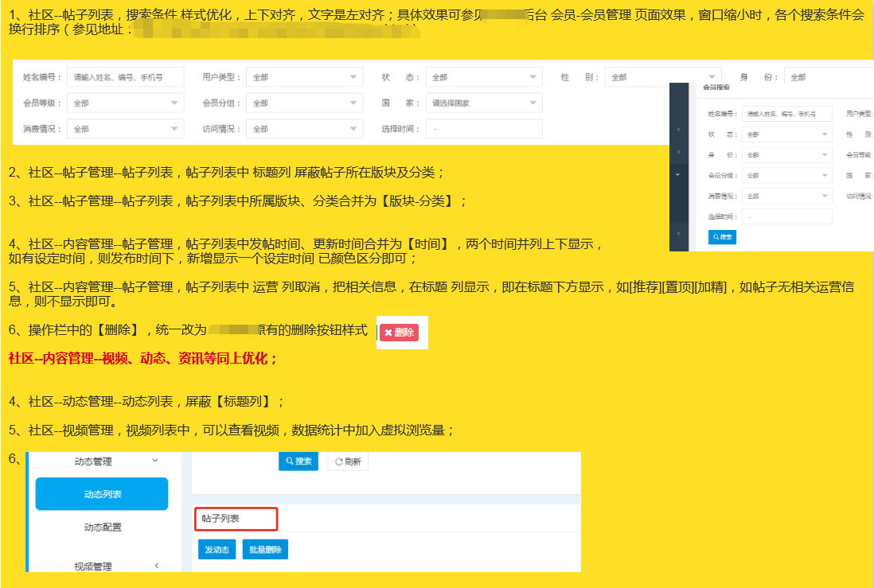This screenshot has height=588, width=874.
Task: Collapse the 动态管理 sidebar section
Action: tap(154, 461)
